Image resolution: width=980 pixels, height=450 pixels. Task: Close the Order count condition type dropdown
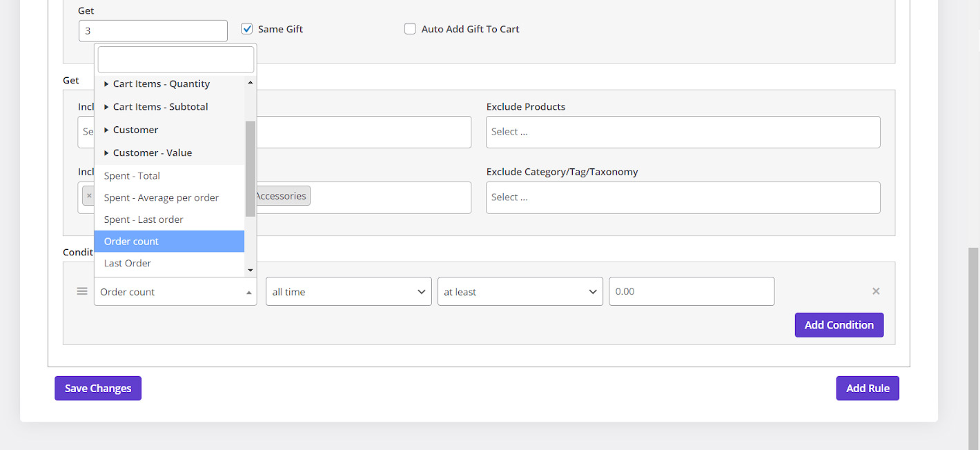(175, 292)
